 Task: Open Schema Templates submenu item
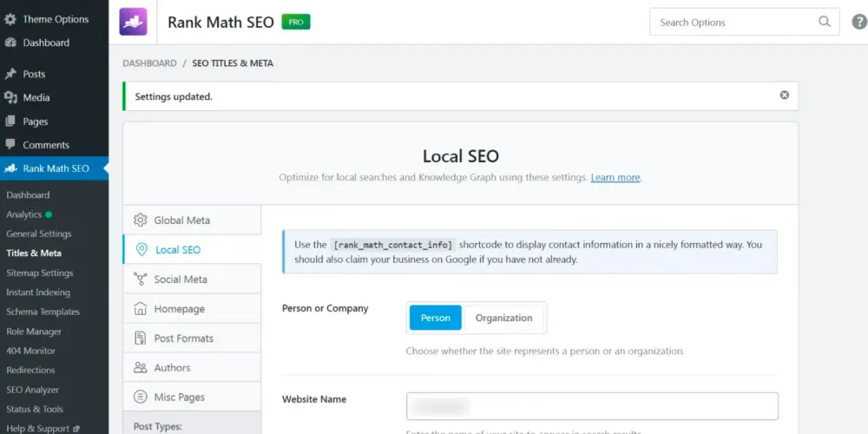[x=43, y=312]
